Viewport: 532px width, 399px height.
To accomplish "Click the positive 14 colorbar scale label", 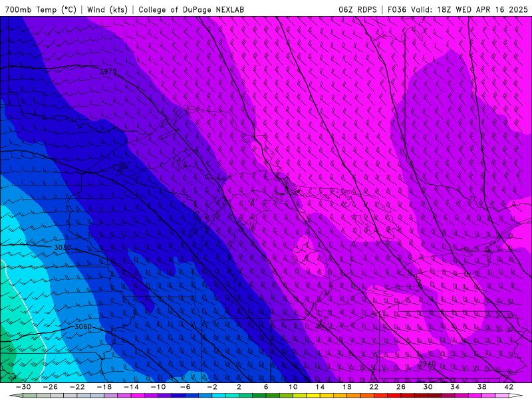I will click(320, 387).
